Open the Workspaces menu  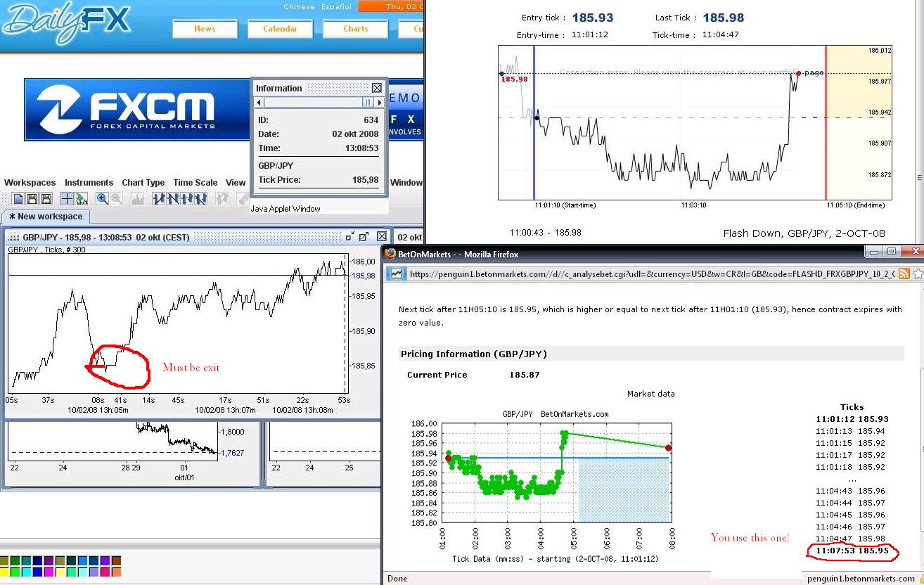[x=30, y=182]
